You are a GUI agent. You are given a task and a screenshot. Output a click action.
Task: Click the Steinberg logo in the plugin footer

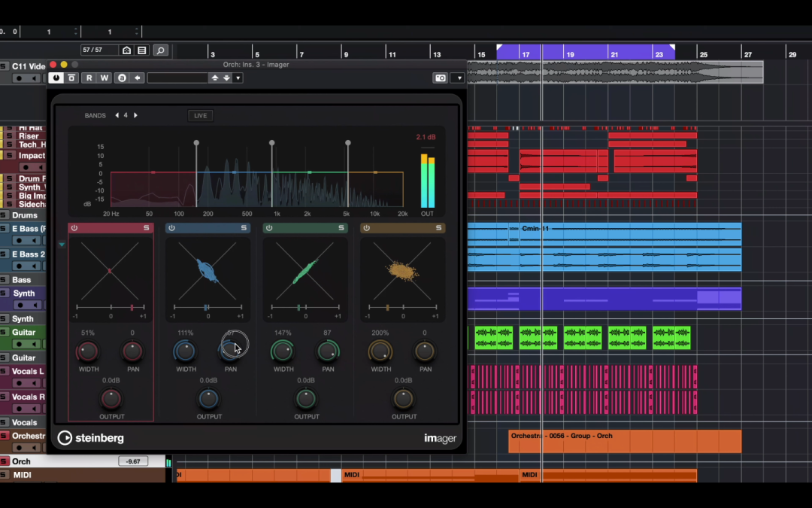tap(90, 437)
